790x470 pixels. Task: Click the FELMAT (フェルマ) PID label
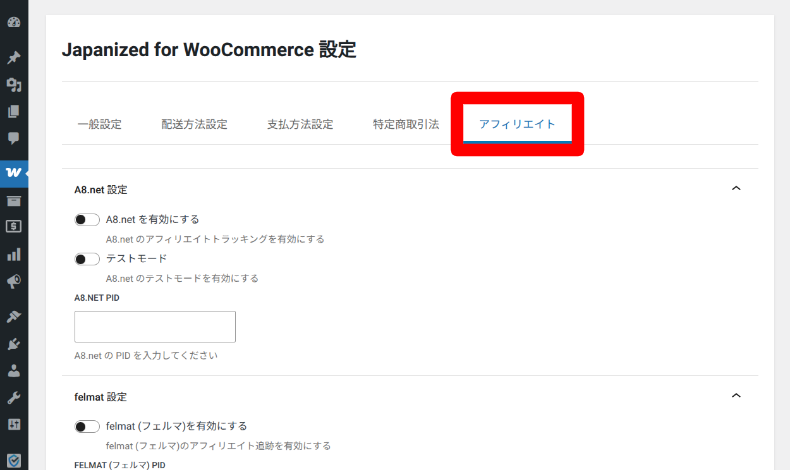tap(120, 465)
